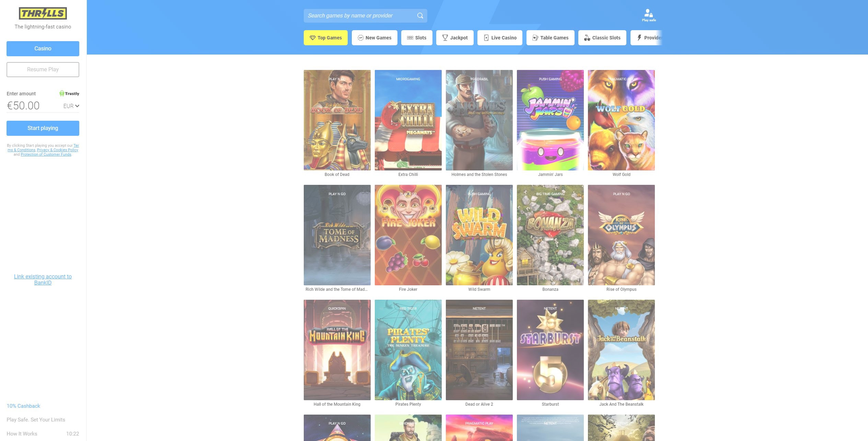Open the Play safe icon
Image resolution: width=868 pixels, height=441 pixels.
click(649, 15)
